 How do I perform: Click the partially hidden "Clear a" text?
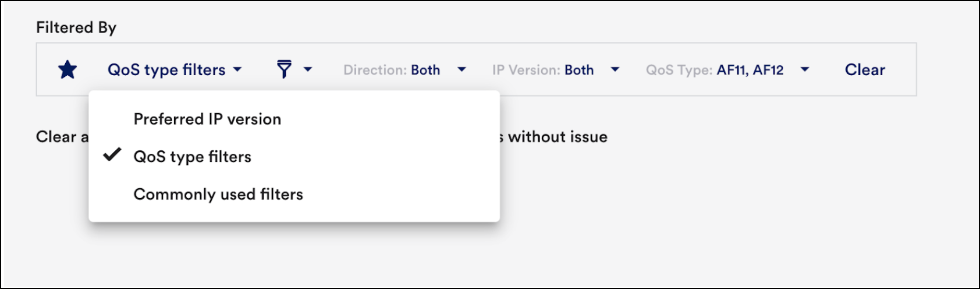pos(62,137)
